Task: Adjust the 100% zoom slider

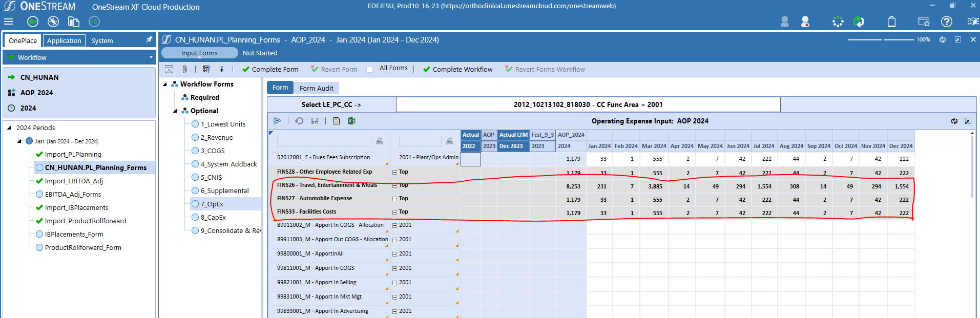Action: pos(883,39)
